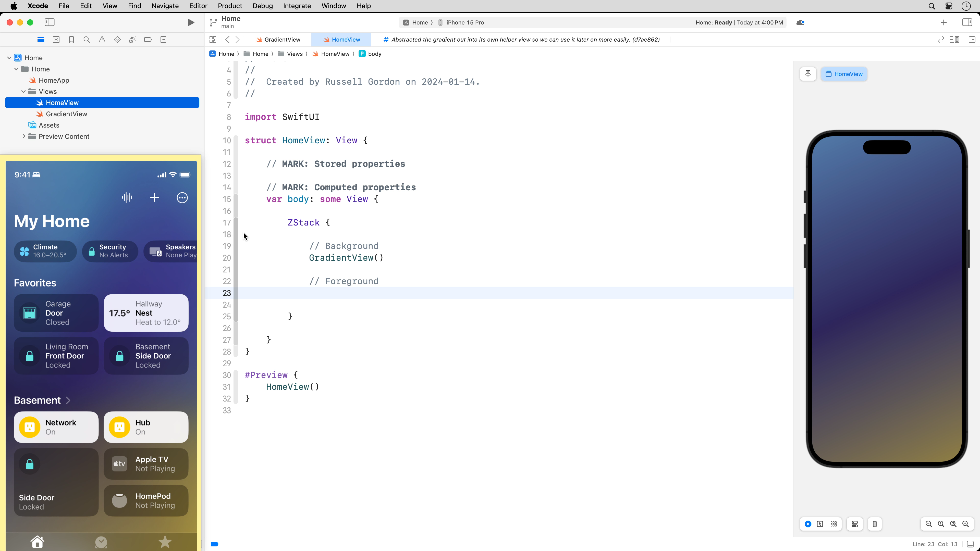980x551 pixels.
Task: Open the Source Control navigator
Action: click(56, 40)
